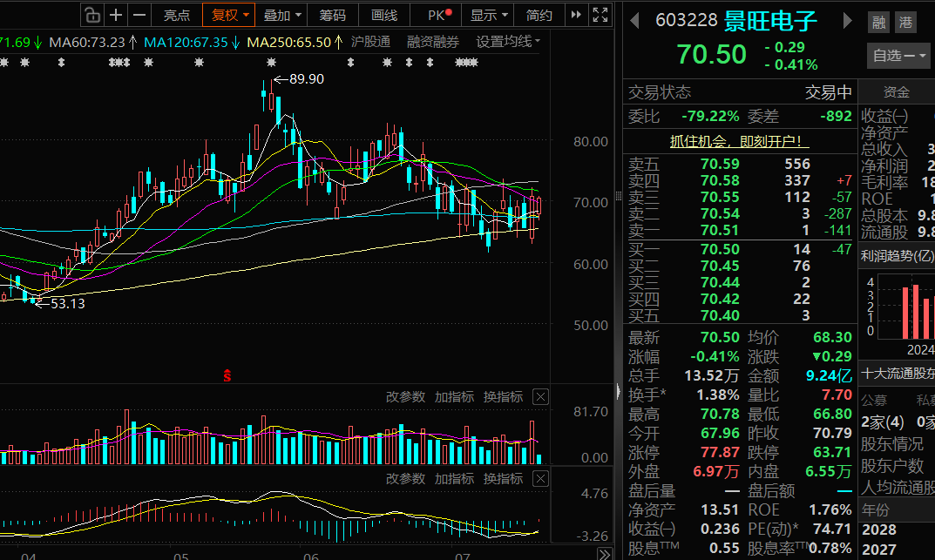The height and width of the screenshot is (560, 935).
Task: Toggle the 融资融券 indicator
Action: point(433,42)
